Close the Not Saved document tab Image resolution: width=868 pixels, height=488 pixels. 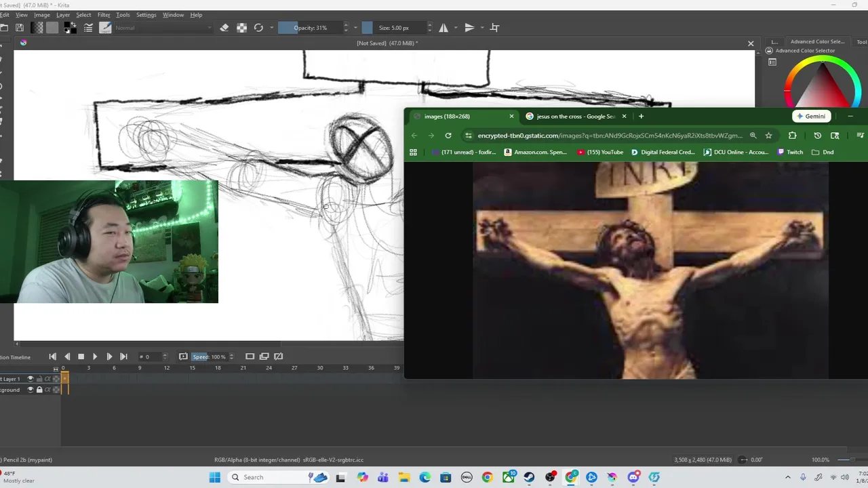751,43
